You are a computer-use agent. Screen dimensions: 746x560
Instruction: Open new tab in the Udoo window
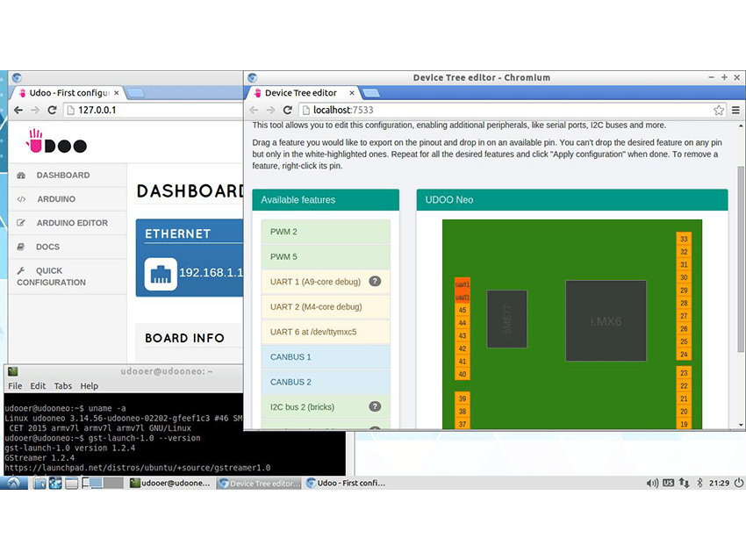click(x=135, y=93)
